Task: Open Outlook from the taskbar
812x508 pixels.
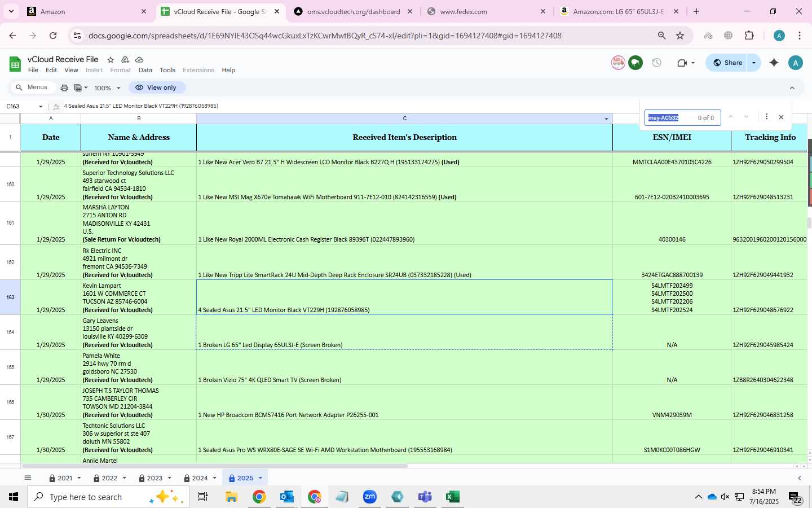Action: tap(286, 497)
